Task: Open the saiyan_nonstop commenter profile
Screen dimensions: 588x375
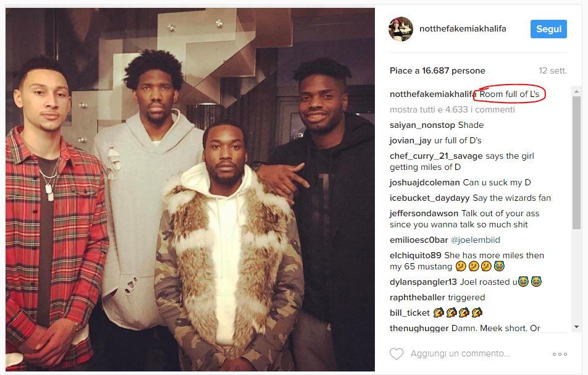Action: 422,125
